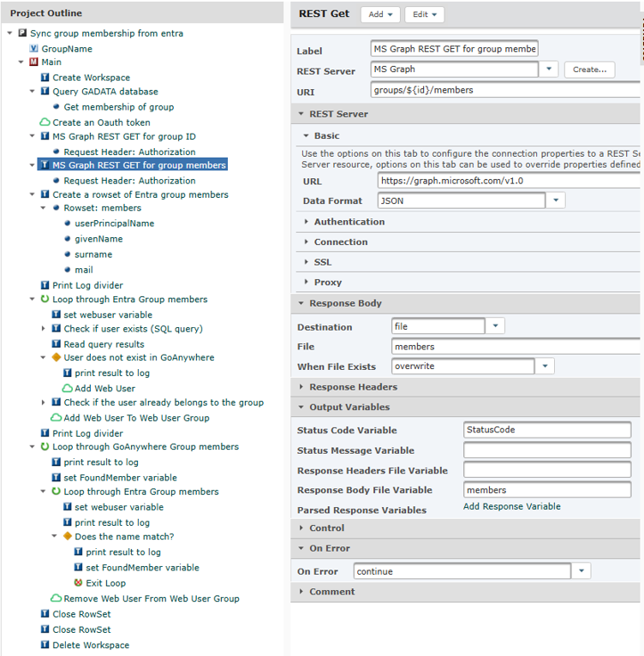Select the mail column item

[x=84, y=270]
